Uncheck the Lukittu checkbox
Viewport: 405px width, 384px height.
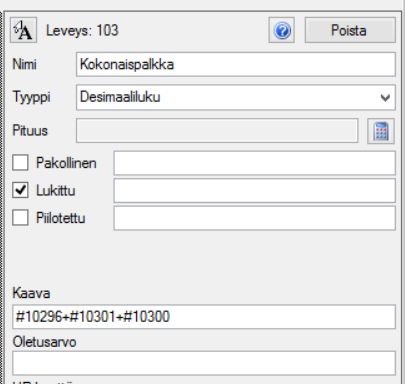coord(20,190)
